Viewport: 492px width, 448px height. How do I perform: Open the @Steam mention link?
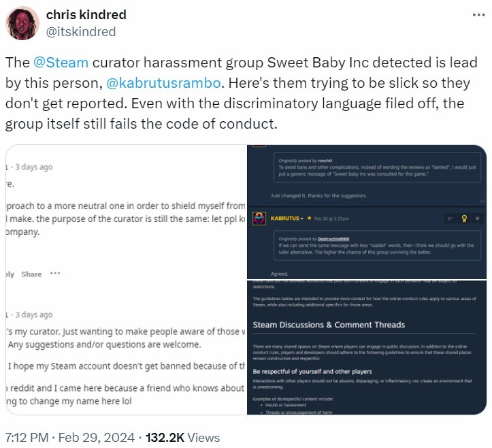click(61, 63)
